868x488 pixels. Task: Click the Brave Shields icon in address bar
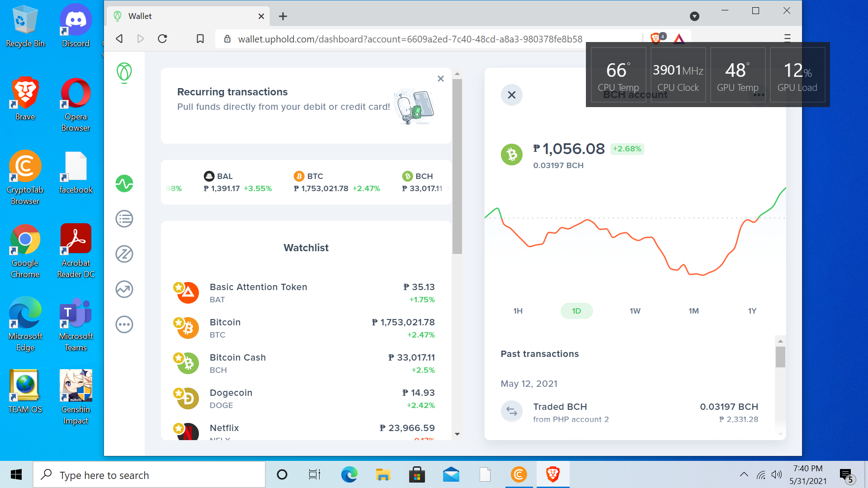657,38
